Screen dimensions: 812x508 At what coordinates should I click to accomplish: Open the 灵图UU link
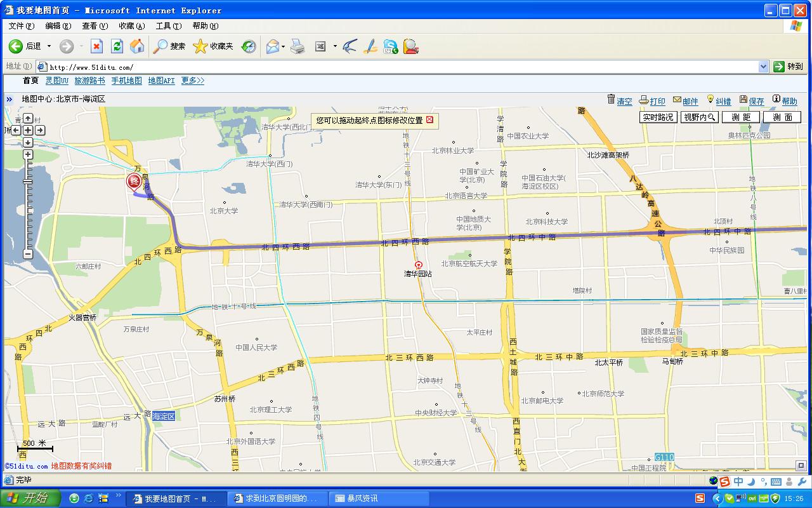click(56, 81)
